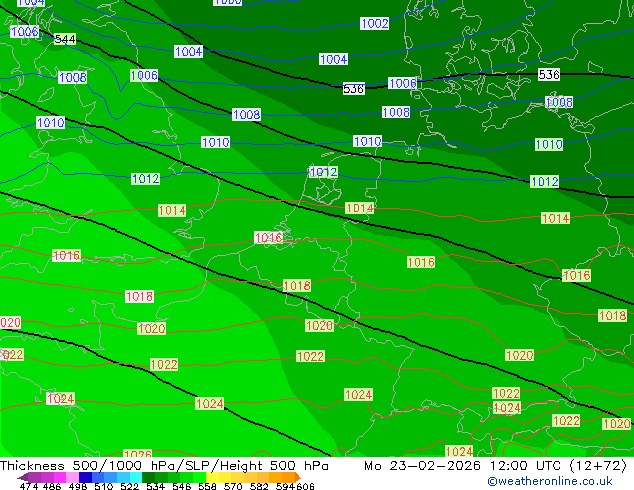
Task: Click the map title 'Thickness 500/1000 hPa/SLP/Height 500 hPa'
Action: click(164, 466)
